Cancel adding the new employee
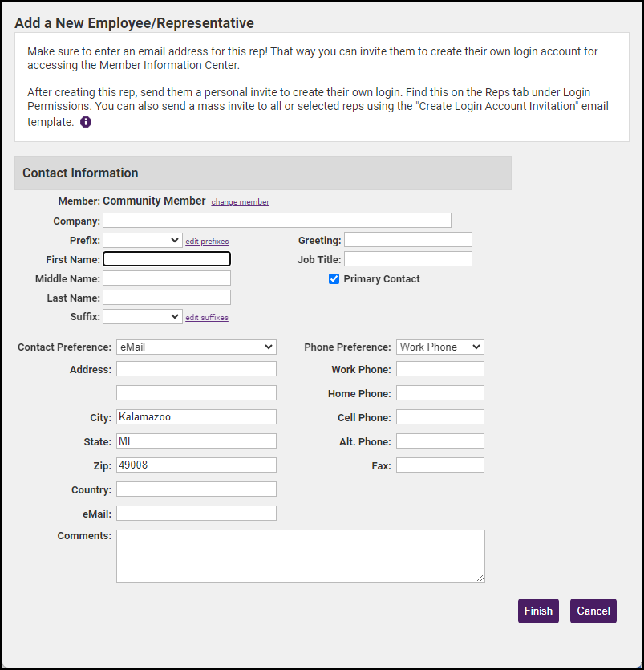This screenshot has height=670, width=644. (x=593, y=611)
